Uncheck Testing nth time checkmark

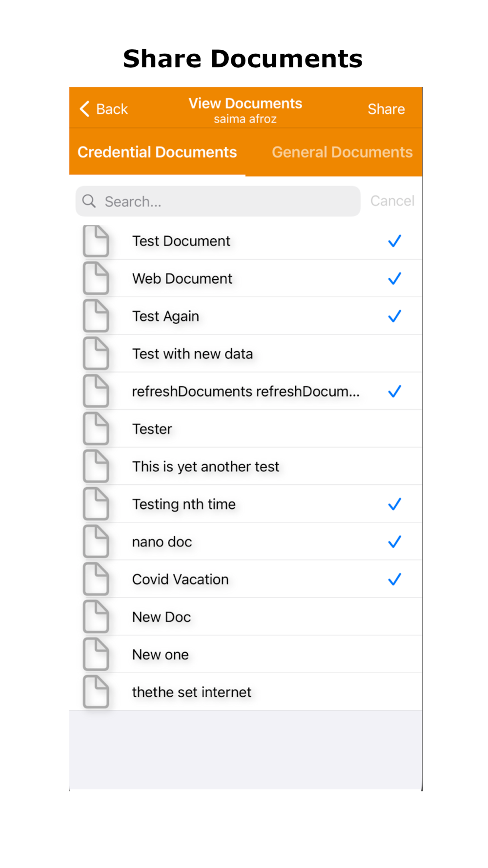pos(394,504)
